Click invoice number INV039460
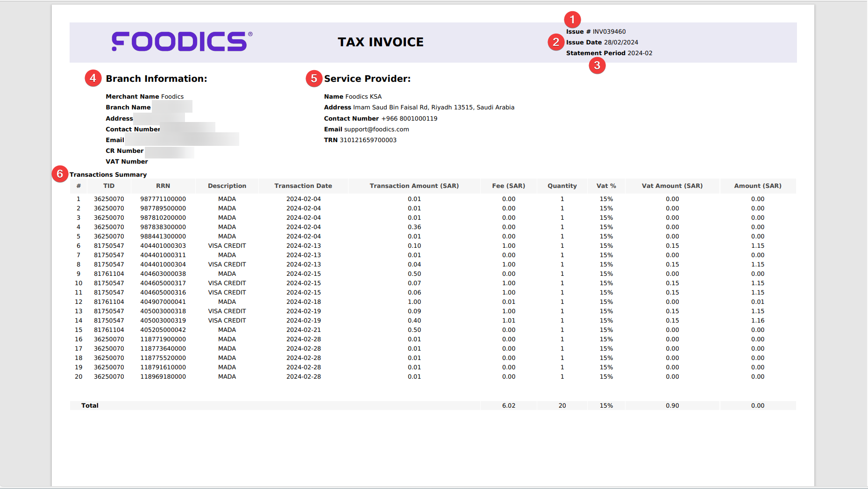Viewport: 868px width, 489px height. (609, 32)
